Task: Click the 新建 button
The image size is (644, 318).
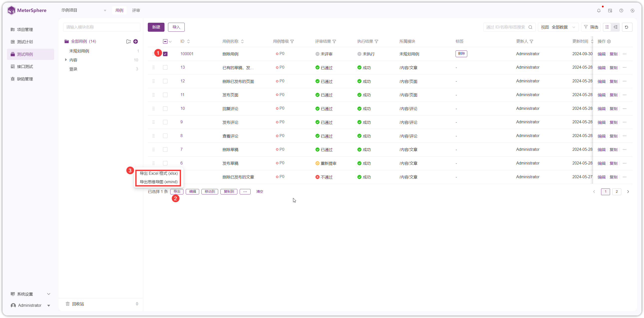Action: 156,27
